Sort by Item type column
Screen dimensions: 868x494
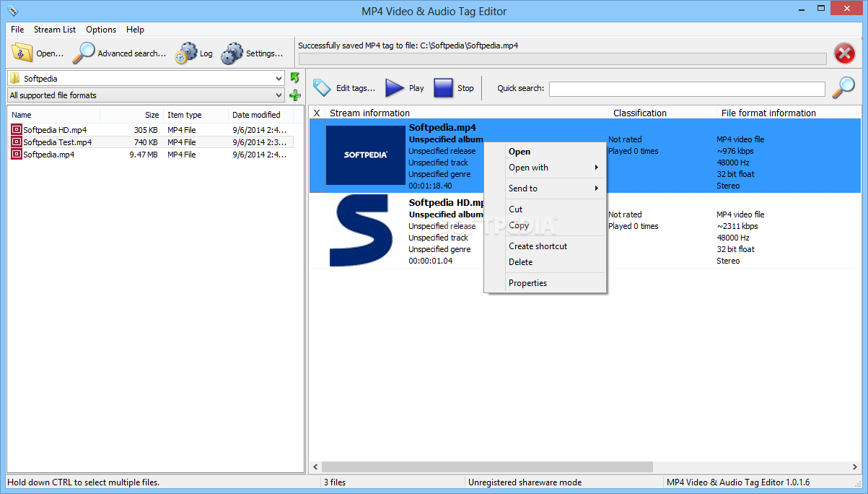click(196, 115)
